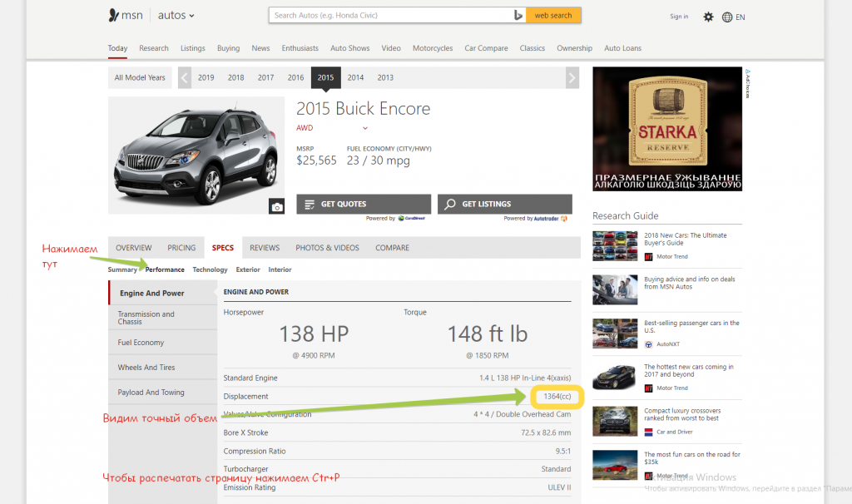Select Payload And Towing in side menu
This screenshot has width=852, height=504.
coord(162,393)
